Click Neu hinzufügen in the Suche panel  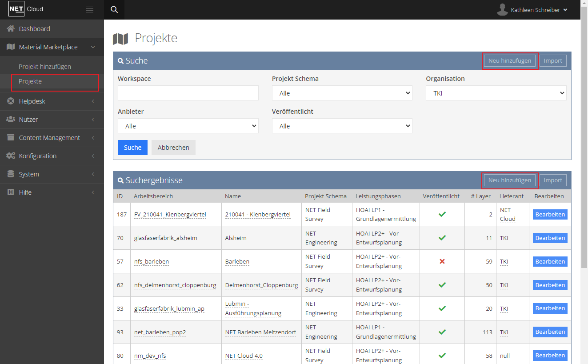coord(510,61)
